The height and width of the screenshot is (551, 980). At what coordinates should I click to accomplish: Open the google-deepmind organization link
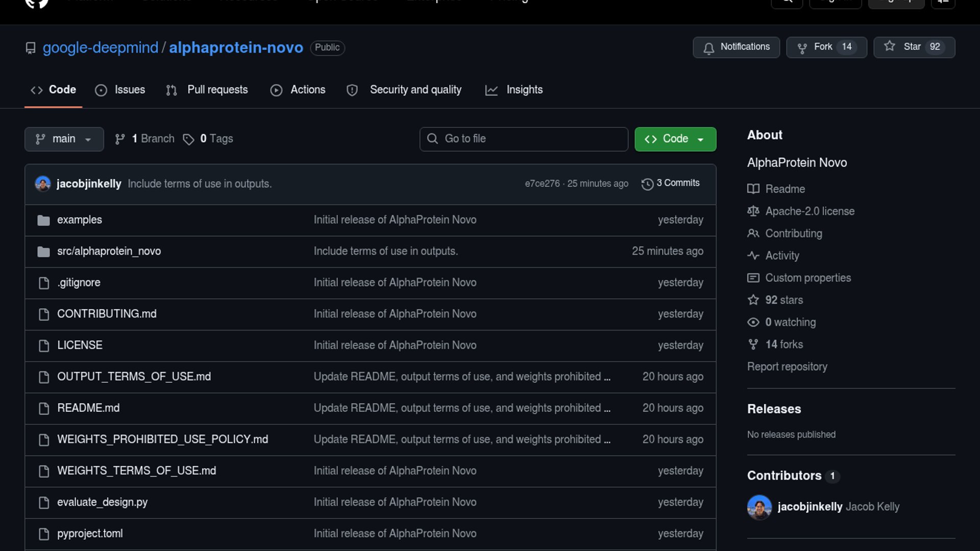point(101,47)
